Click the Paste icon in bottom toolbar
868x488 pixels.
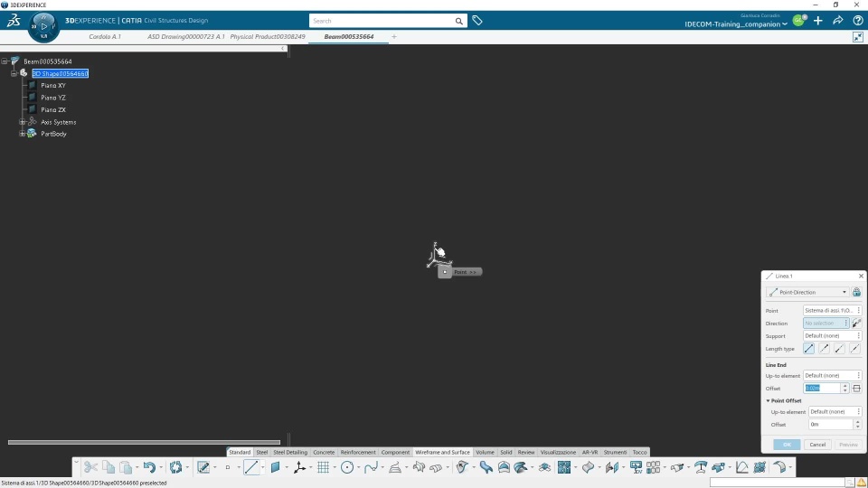(127, 467)
